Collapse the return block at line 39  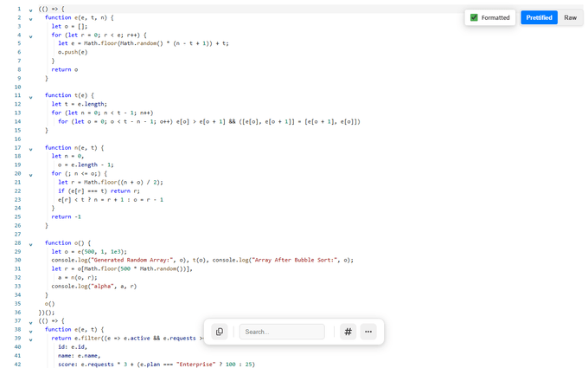(x=31, y=339)
